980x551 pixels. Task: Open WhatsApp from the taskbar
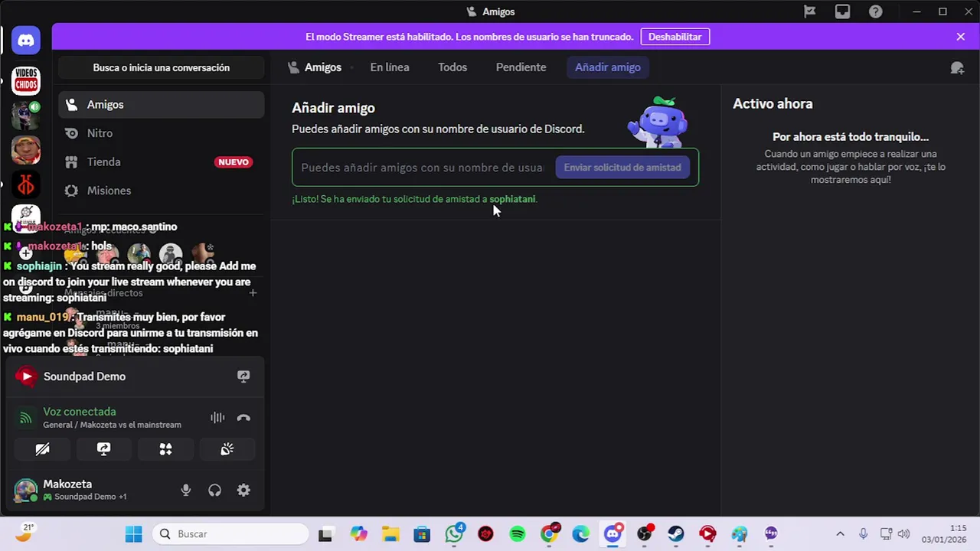[x=455, y=533]
